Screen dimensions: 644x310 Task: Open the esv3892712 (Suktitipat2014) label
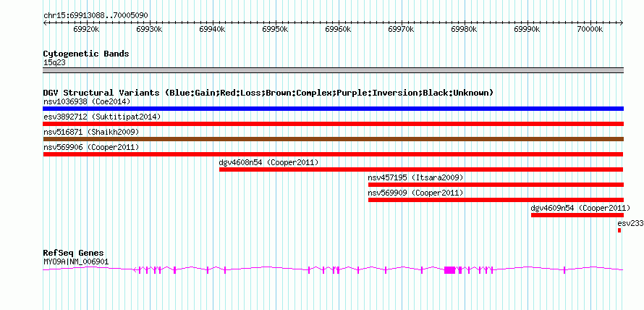(x=102, y=117)
